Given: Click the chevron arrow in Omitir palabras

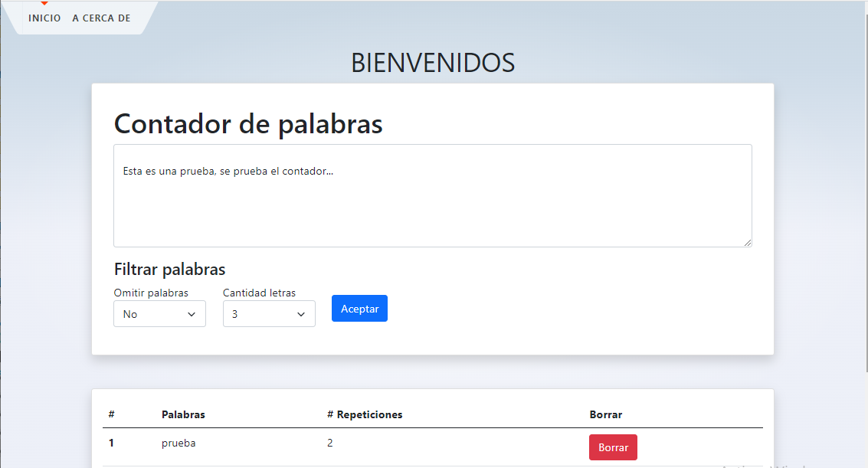Looking at the screenshot, I should click(192, 314).
